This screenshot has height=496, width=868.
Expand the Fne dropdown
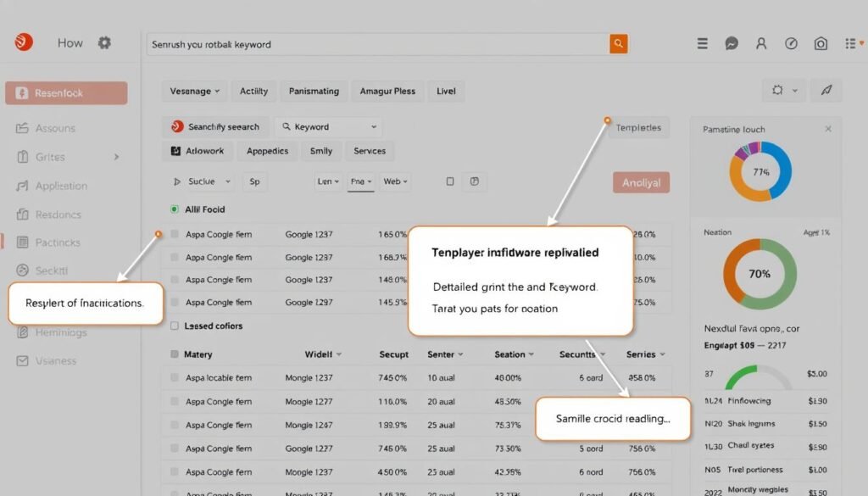coord(361,181)
